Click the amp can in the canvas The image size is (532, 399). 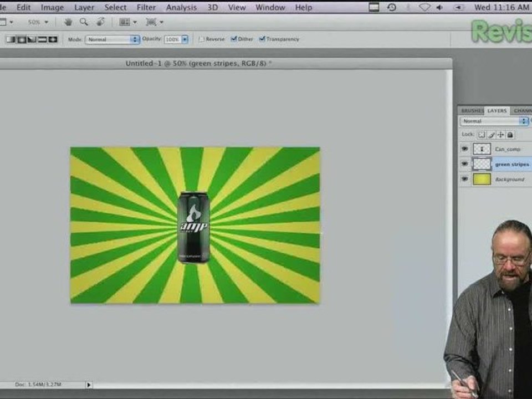[x=194, y=227]
